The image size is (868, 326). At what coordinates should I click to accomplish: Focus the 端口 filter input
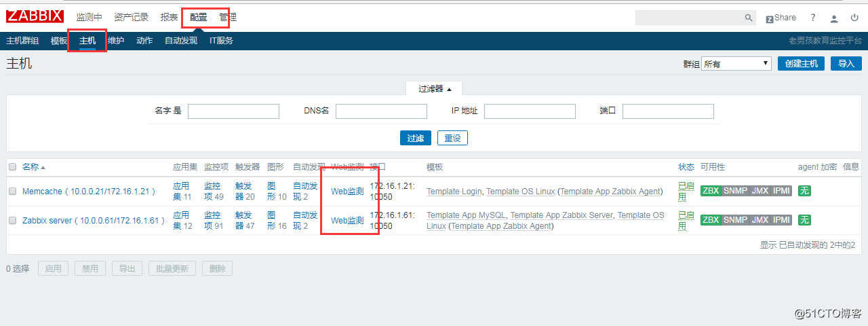[x=668, y=111]
